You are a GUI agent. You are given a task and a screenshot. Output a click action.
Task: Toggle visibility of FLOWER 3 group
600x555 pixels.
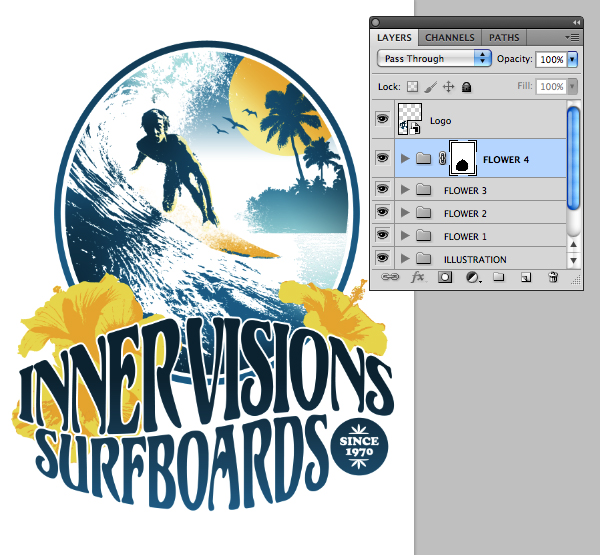(x=382, y=189)
